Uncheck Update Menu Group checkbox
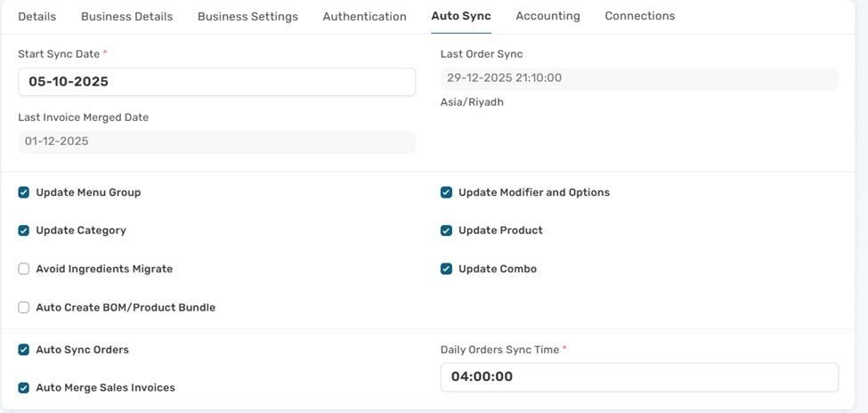Image resolution: width=868 pixels, height=413 pixels. pyautogui.click(x=24, y=192)
